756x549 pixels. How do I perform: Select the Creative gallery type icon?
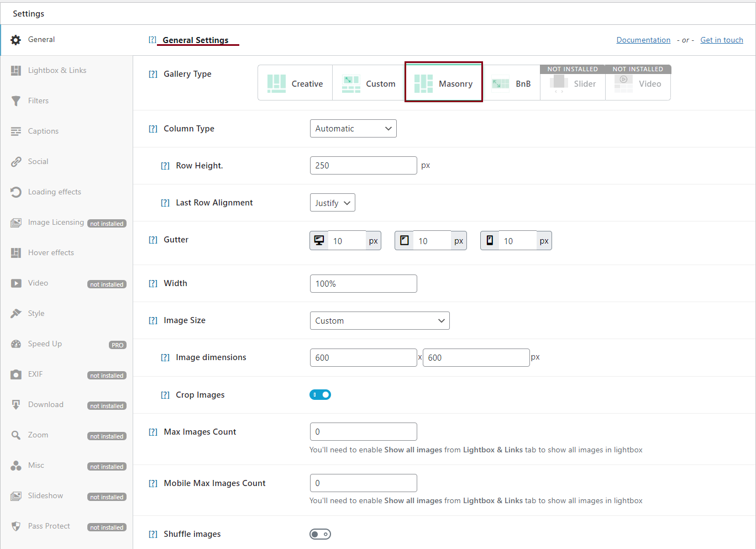pos(276,83)
